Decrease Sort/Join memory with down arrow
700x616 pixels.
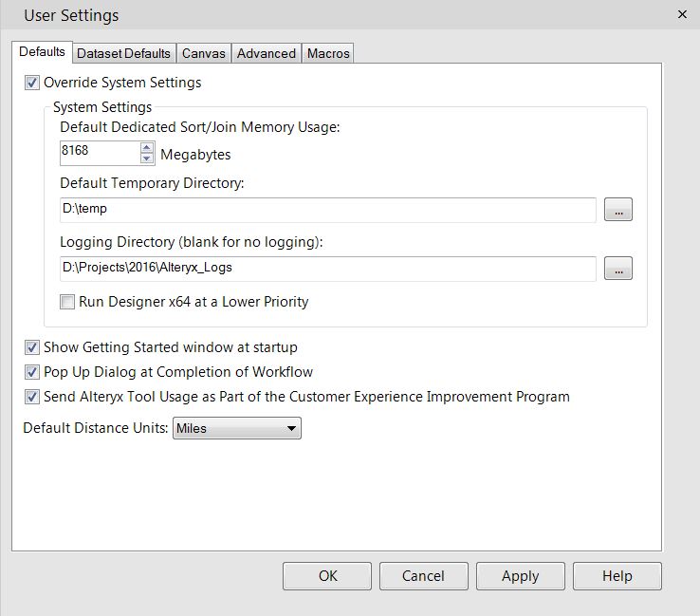tap(147, 159)
